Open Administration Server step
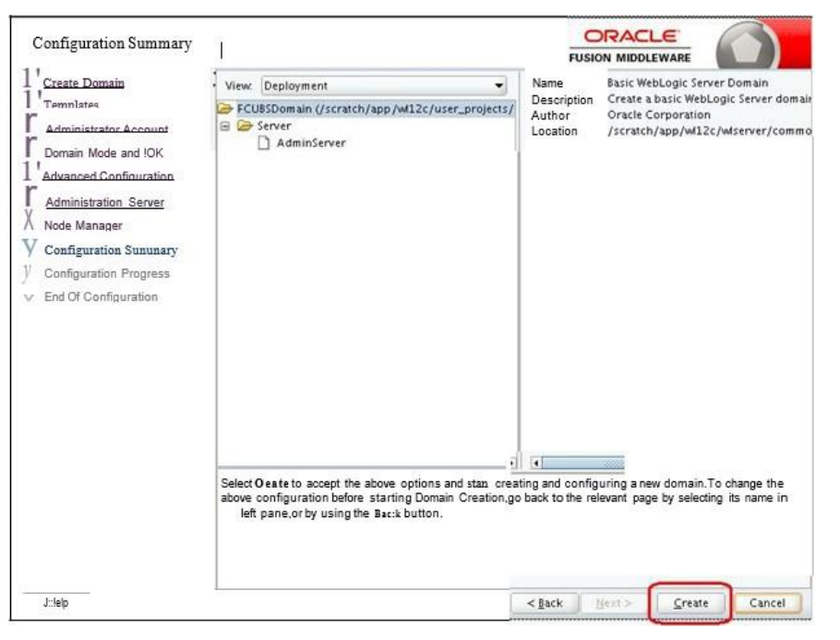Viewport: 840px width, 640px height. (x=104, y=202)
